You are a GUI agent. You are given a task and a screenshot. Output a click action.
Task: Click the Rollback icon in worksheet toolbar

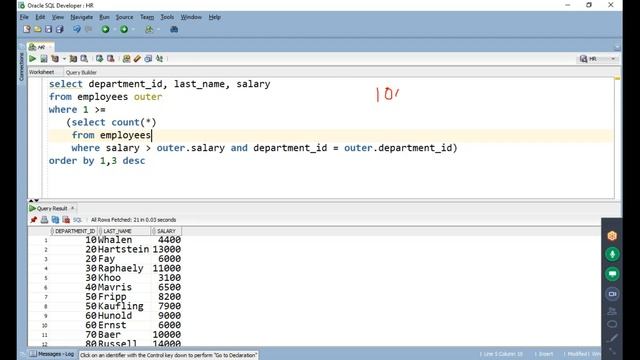pyautogui.click(x=111, y=59)
